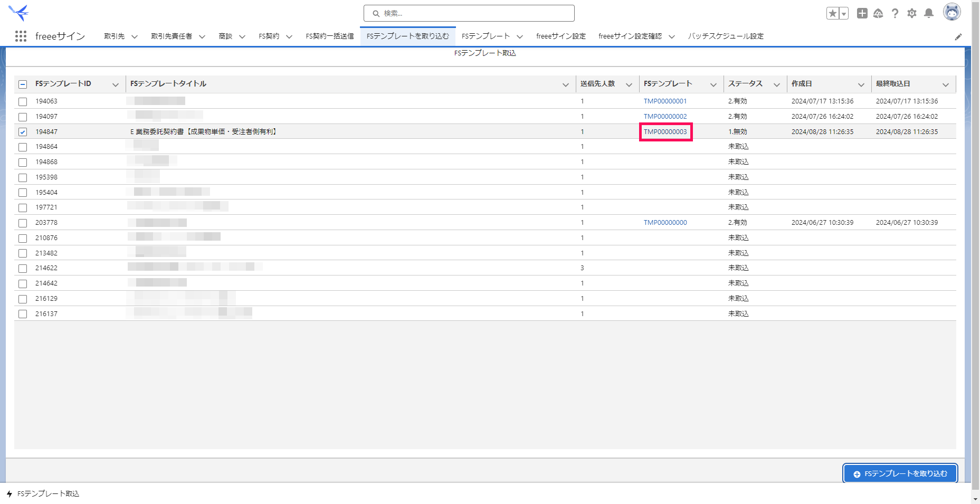Viewport: 980px width, 504px height.
Task: Select the checkbox for template 194063
Action: [23, 101]
